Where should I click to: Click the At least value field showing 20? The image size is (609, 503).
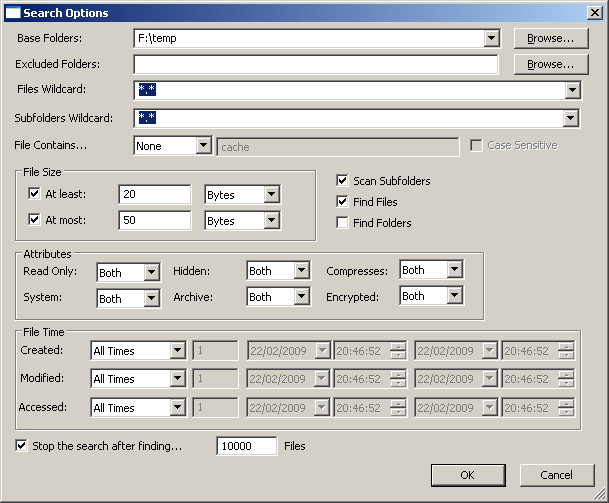point(155,194)
